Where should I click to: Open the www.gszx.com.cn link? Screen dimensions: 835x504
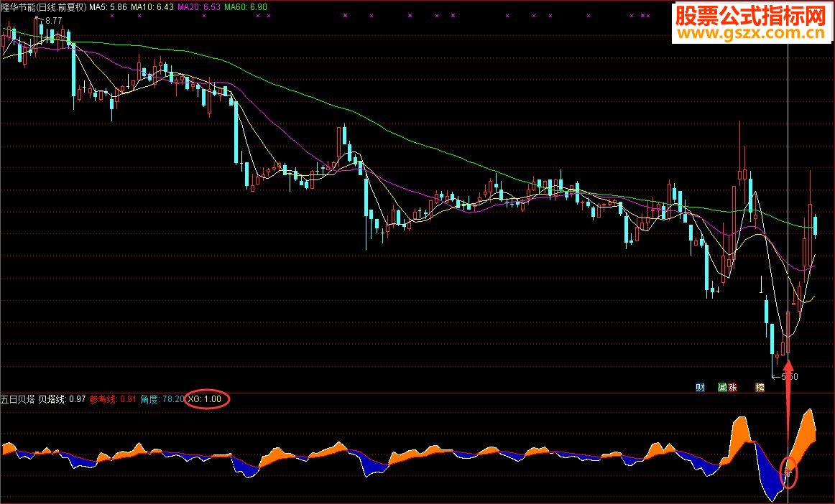click(x=752, y=33)
